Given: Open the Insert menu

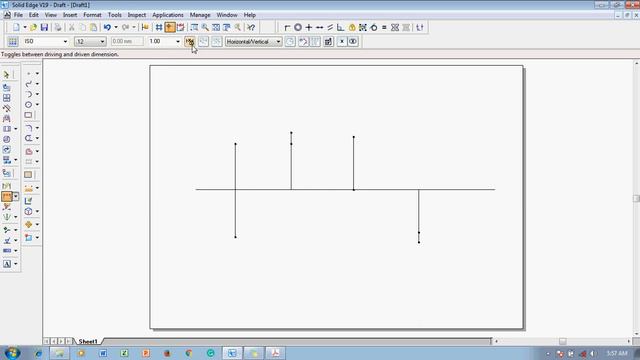Looking at the screenshot, I should pos(70,15).
